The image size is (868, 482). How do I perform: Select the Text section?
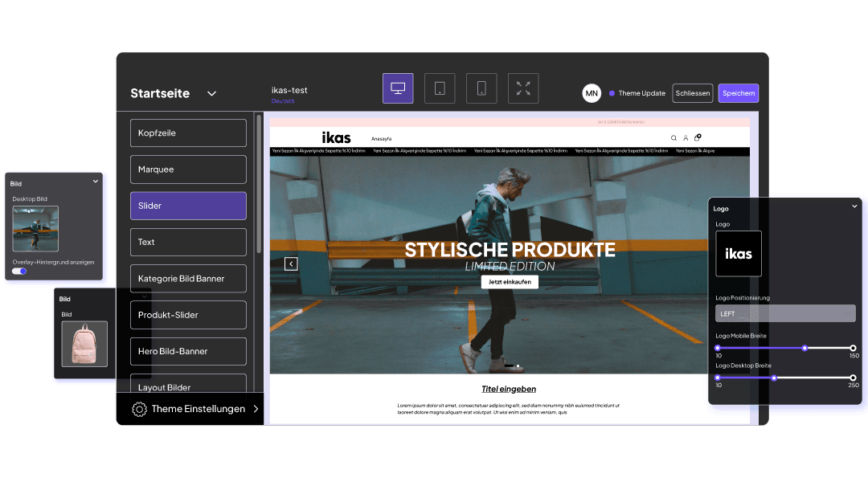coord(188,242)
